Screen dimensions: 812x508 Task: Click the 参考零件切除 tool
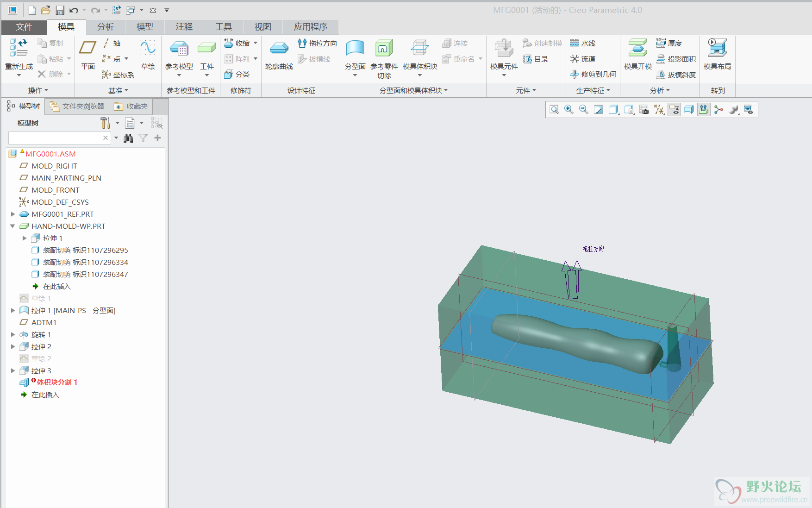coord(384,58)
